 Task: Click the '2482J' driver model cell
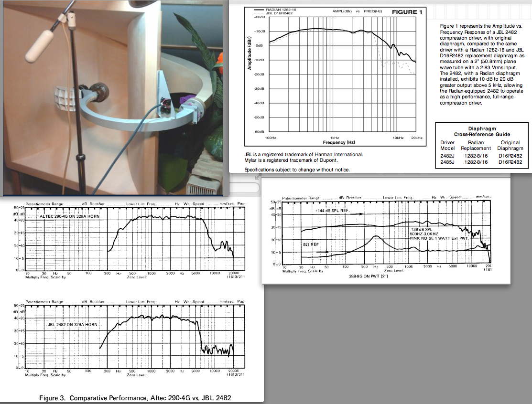(447, 156)
